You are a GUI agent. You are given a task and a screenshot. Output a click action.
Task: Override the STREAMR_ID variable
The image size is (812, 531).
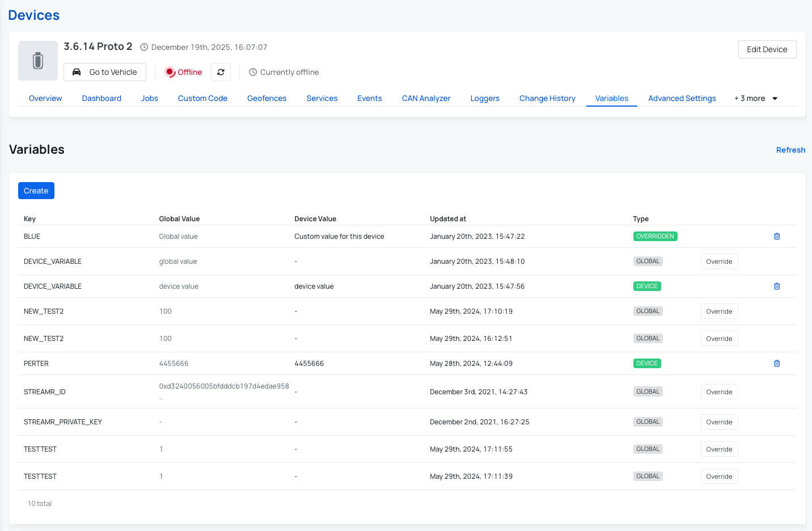(719, 392)
